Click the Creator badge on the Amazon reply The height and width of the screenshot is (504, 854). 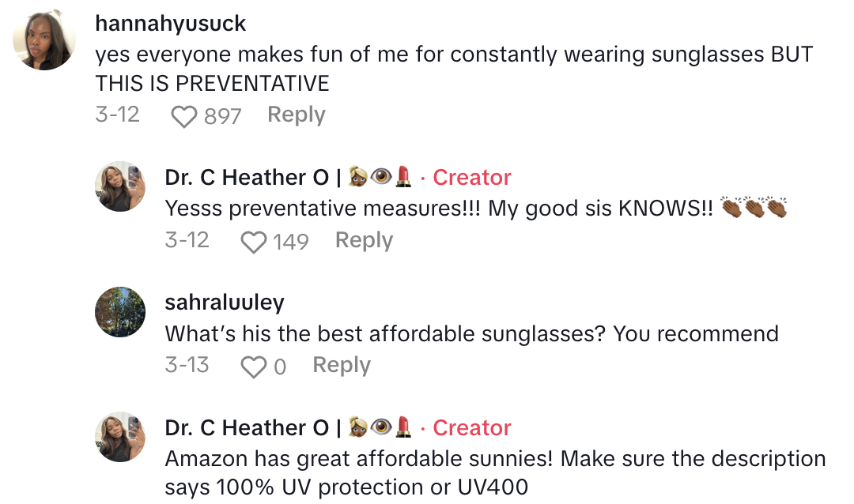(472, 428)
